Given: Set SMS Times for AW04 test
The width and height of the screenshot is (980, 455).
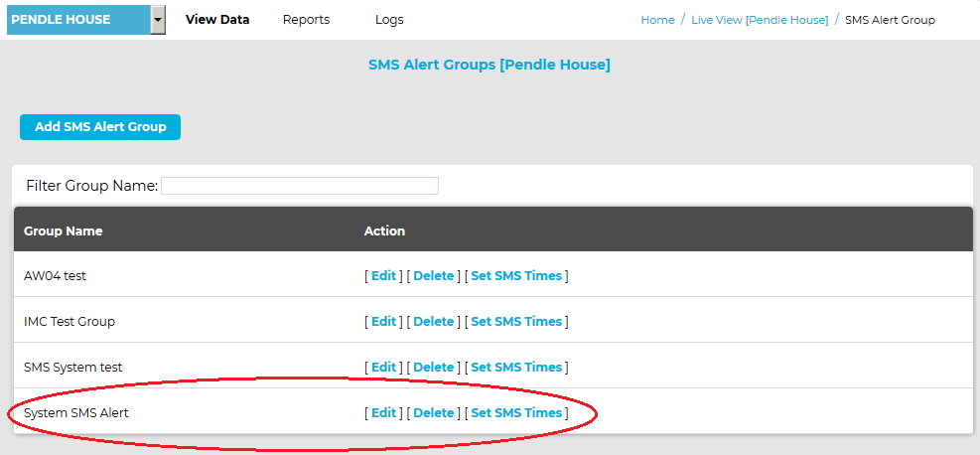Looking at the screenshot, I should [x=516, y=275].
